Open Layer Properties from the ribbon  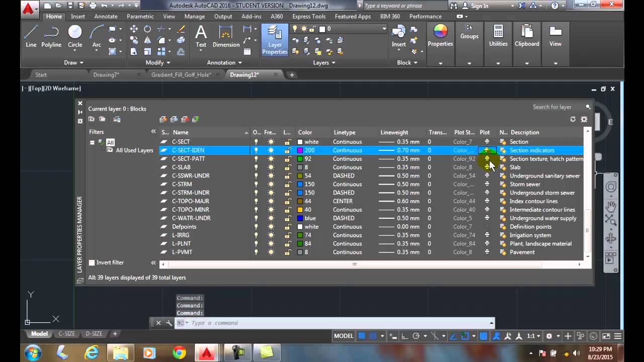[x=275, y=40]
